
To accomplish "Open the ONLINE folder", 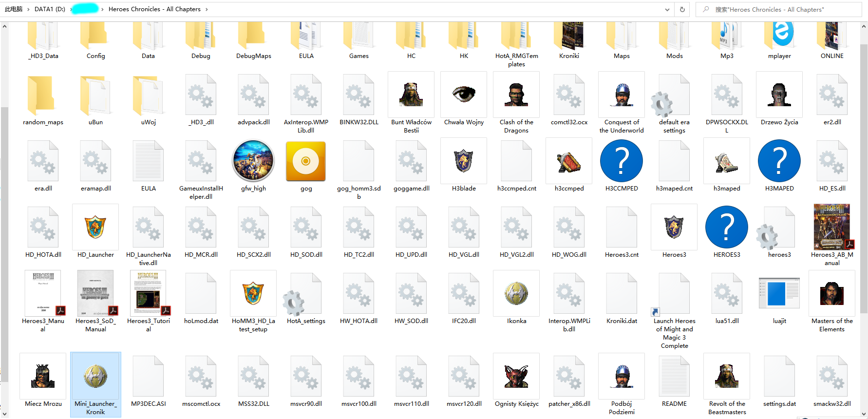I will [832, 36].
